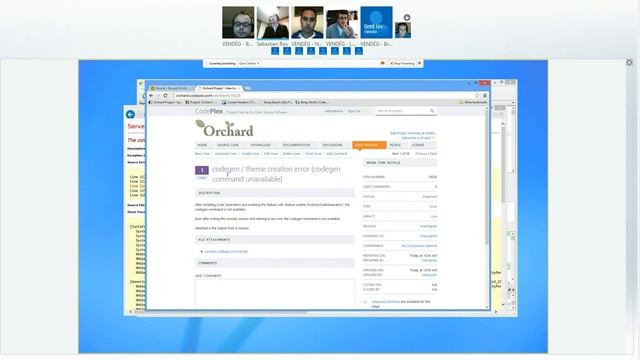Click the search magnifier icon

coord(432,111)
